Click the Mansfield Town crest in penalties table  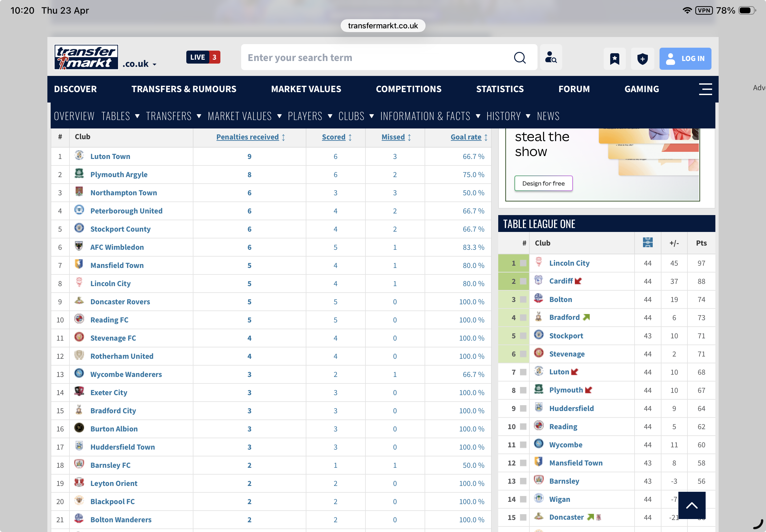click(79, 264)
